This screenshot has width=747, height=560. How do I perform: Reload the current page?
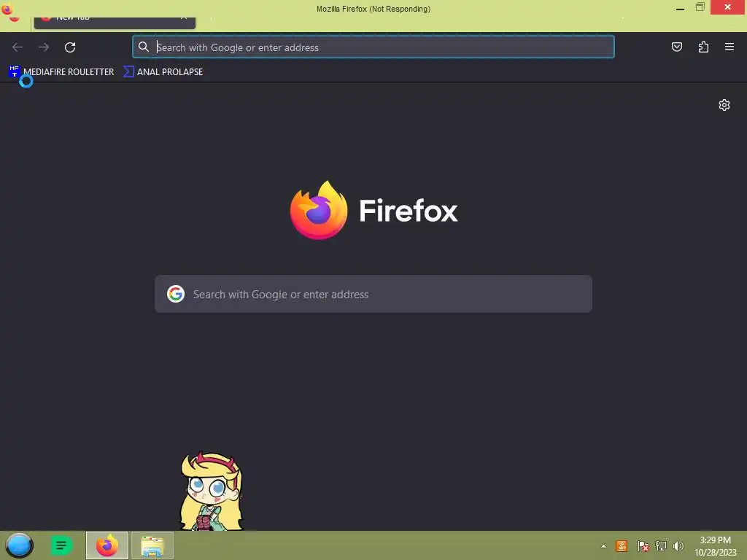click(70, 47)
